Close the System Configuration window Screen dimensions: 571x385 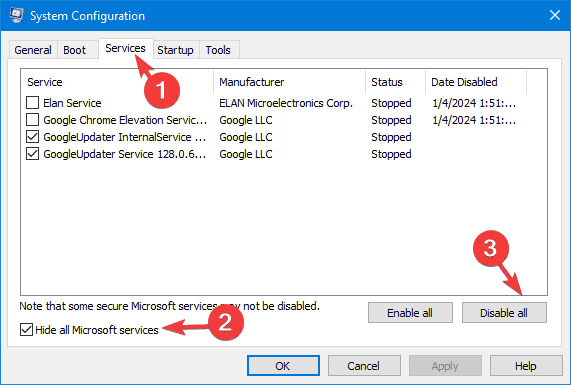click(555, 15)
